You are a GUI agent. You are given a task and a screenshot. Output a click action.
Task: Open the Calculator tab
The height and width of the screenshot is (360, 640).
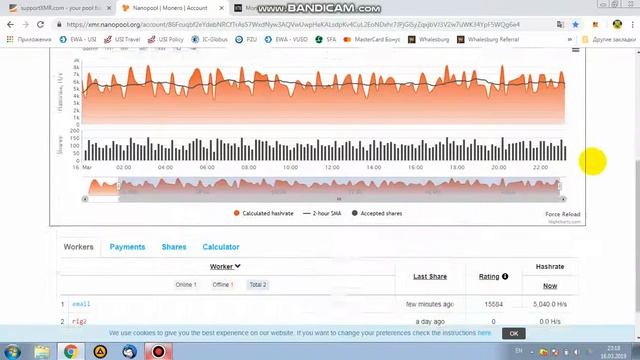(x=221, y=247)
